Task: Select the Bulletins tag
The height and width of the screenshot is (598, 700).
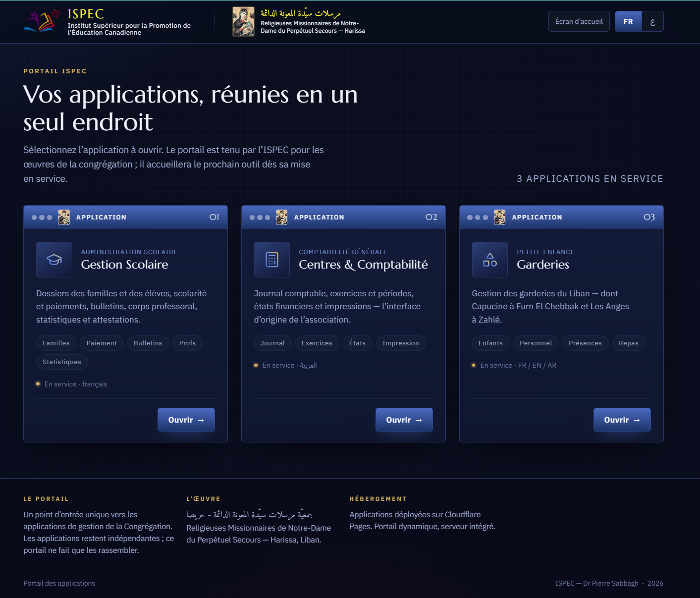Action: coord(148,343)
